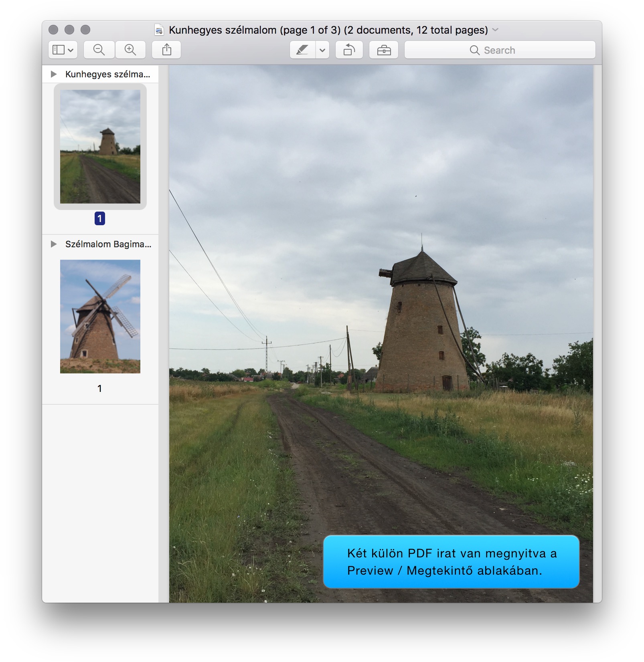
Task: Rotate the page with the Rotate button
Action: coord(349,50)
